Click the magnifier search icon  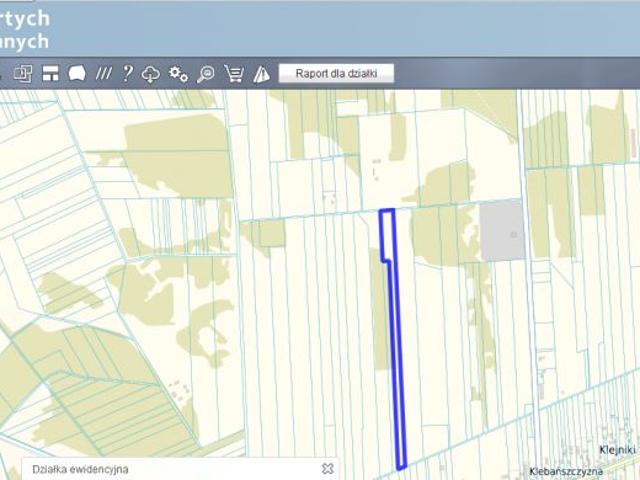(x=206, y=73)
